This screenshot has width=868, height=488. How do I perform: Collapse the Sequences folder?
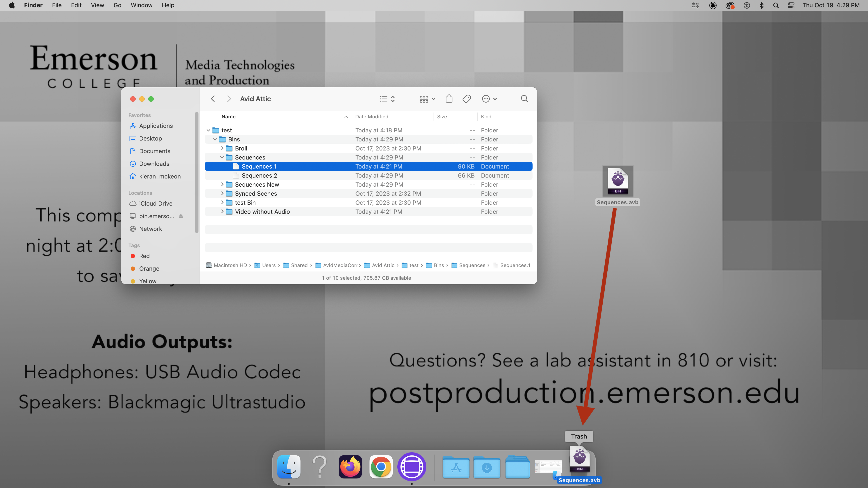coord(222,157)
